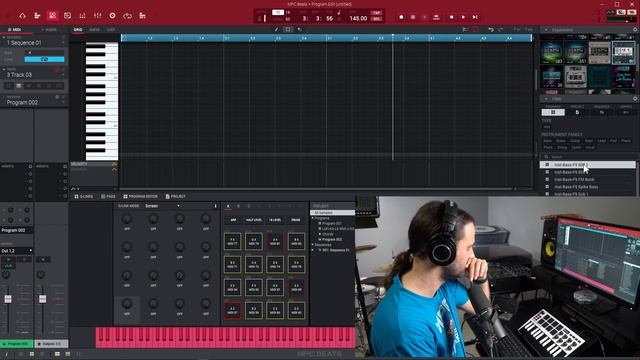Select Chords in the Programs tree
Image resolution: width=640 pixels, height=360 pixels.
(328, 234)
